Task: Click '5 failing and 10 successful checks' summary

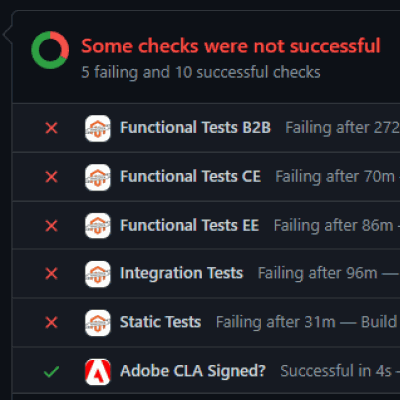Action: tap(201, 72)
